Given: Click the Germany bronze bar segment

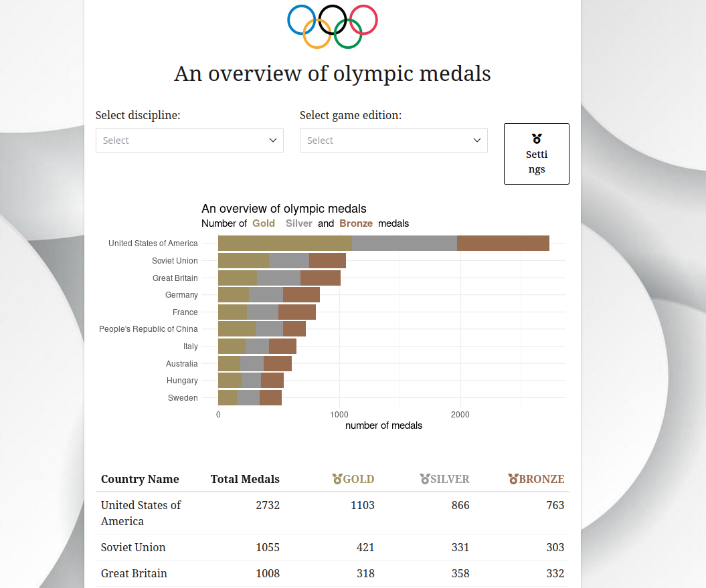Looking at the screenshot, I should pos(301,295).
